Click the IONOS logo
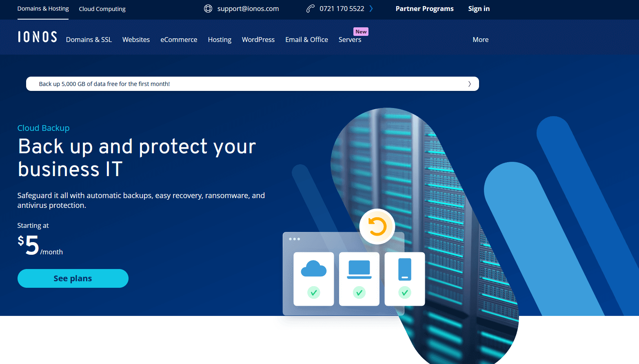 (x=37, y=37)
